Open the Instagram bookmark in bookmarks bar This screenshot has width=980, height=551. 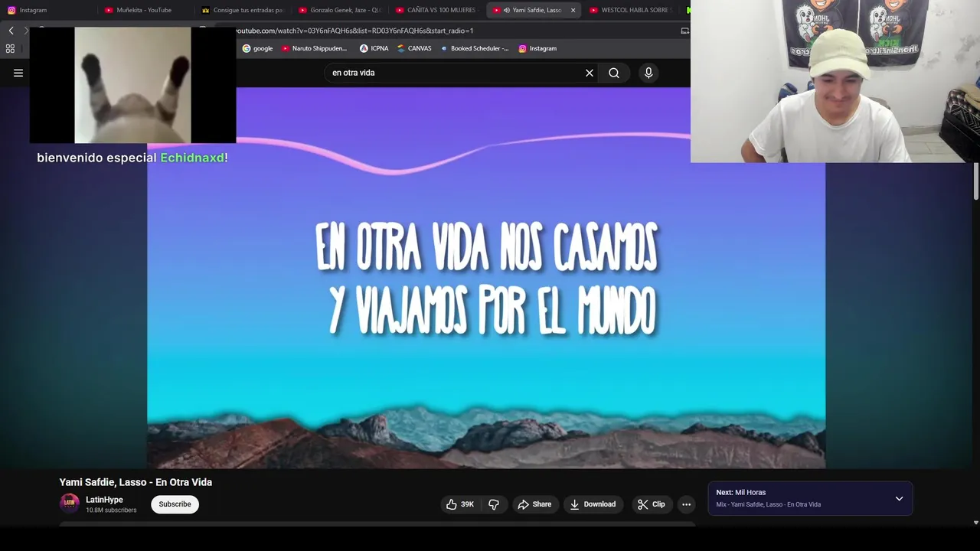[537, 48]
